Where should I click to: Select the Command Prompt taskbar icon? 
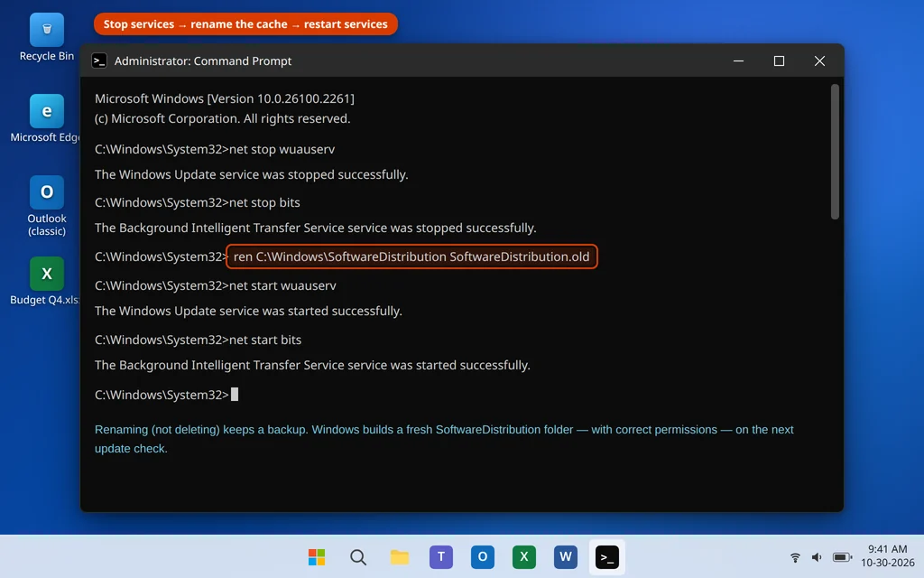click(x=607, y=556)
